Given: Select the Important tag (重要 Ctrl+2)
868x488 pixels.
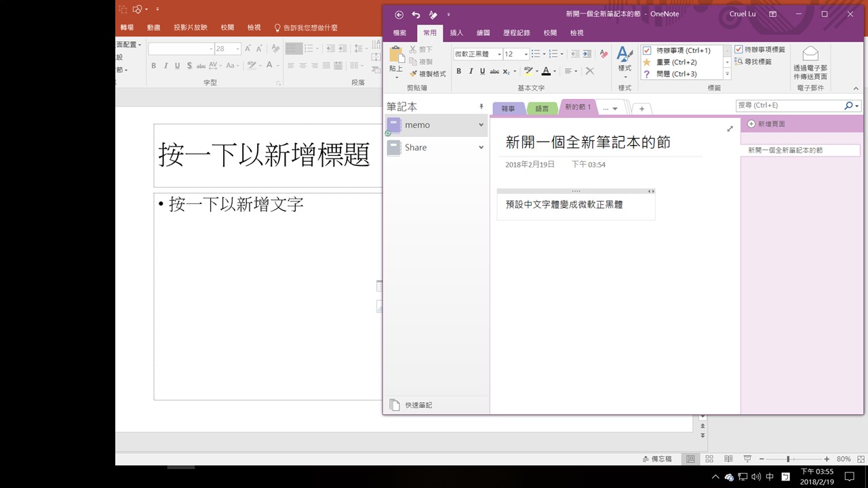Looking at the screenshot, I should click(x=682, y=62).
